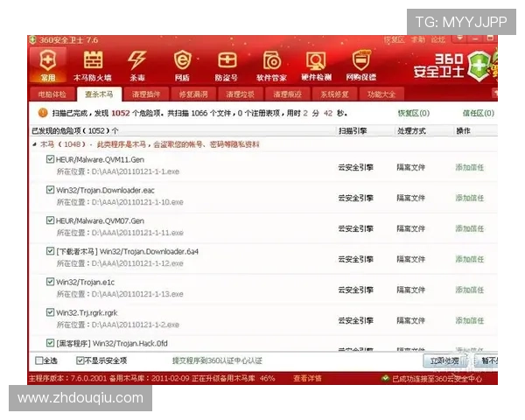Screen dimensions: 525x420
Task: Click 添加信任 for 20110121-1-12.exe
Action: coord(469,259)
